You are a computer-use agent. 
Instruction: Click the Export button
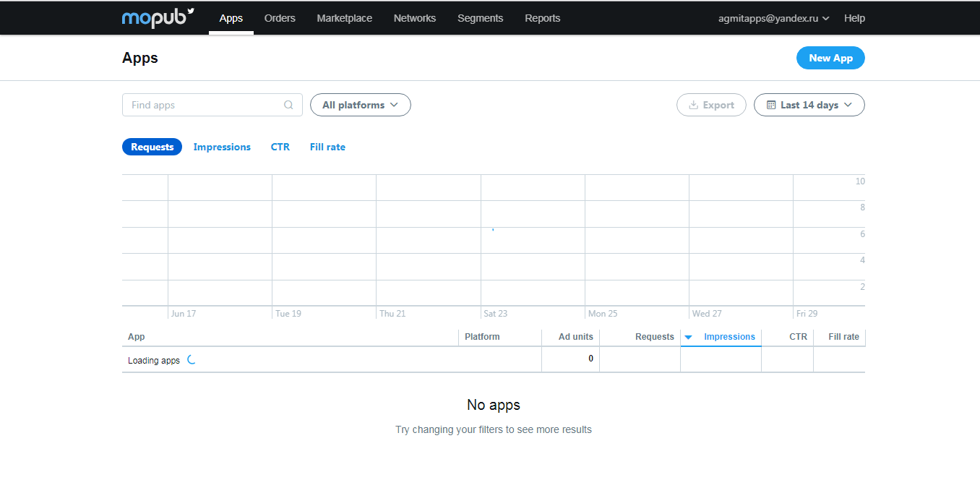pyautogui.click(x=711, y=105)
